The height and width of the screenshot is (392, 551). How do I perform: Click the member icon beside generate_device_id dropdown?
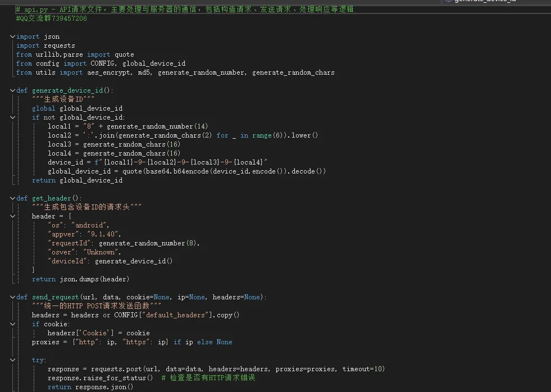(x=448, y=2)
